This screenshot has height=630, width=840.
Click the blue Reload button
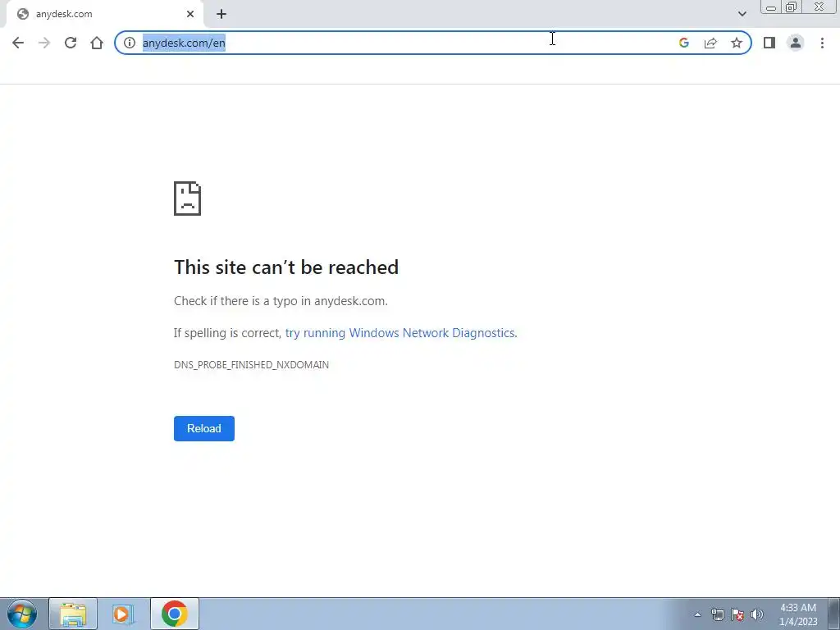pyautogui.click(x=204, y=428)
